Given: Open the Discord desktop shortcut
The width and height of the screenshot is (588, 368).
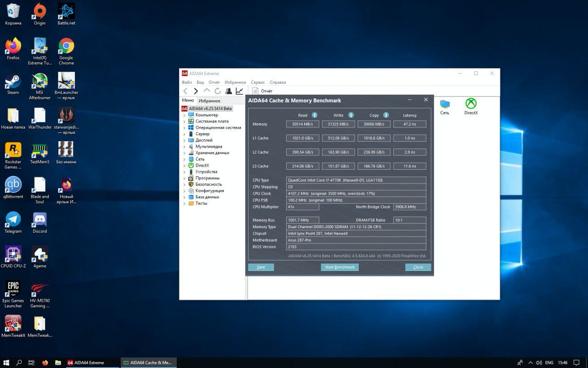Looking at the screenshot, I should click(40, 222).
